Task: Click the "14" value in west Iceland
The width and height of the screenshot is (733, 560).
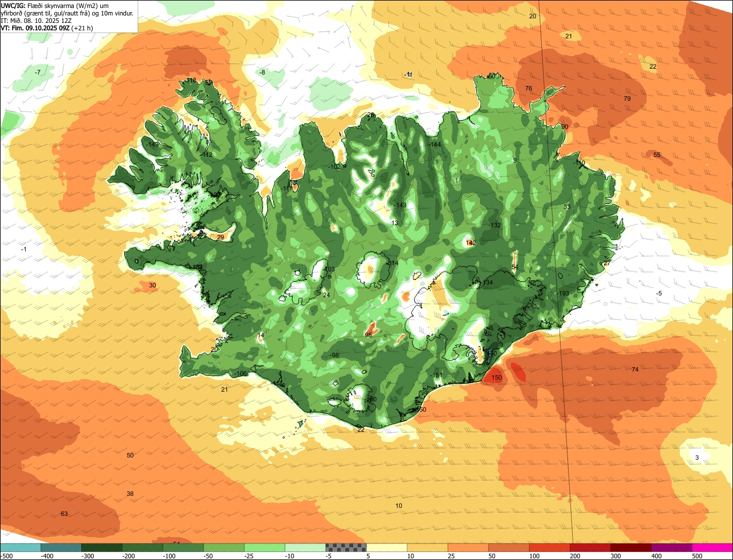Action: point(261,336)
